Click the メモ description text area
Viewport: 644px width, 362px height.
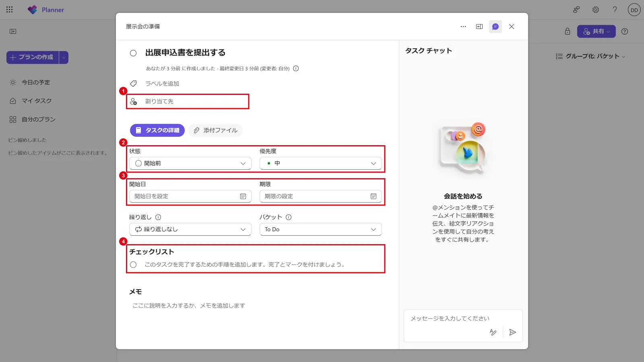coord(256,306)
